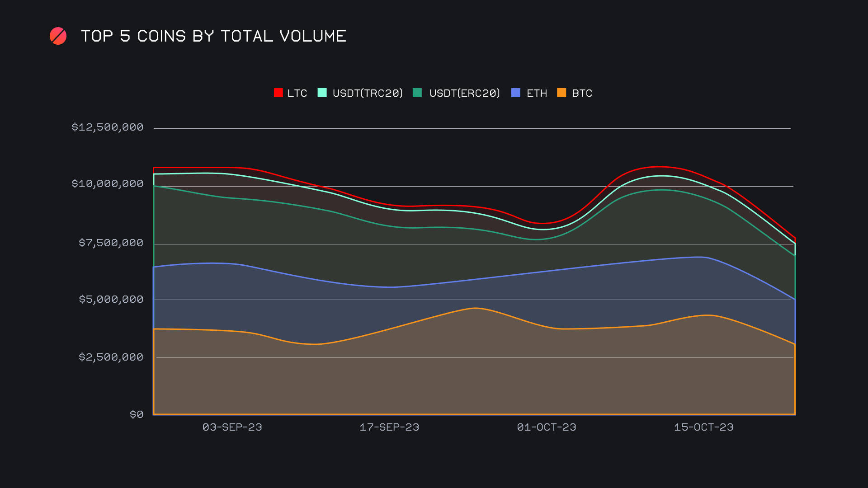Image resolution: width=868 pixels, height=488 pixels.
Task: Click the $0 y-axis label
Action: pyautogui.click(x=137, y=415)
